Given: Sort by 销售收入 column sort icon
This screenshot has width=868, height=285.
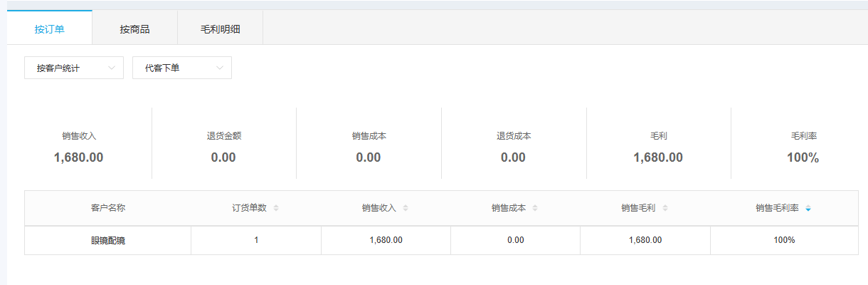Looking at the screenshot, I should click(x=406, y=208).
